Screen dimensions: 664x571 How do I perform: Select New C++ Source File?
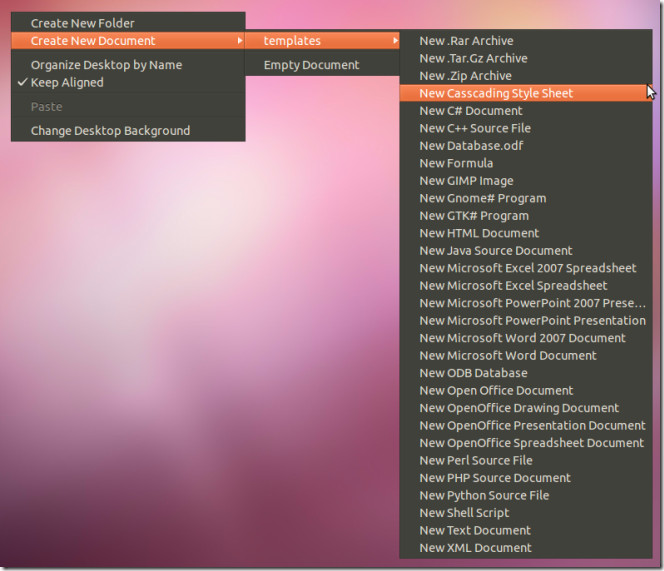coord(526,128)
